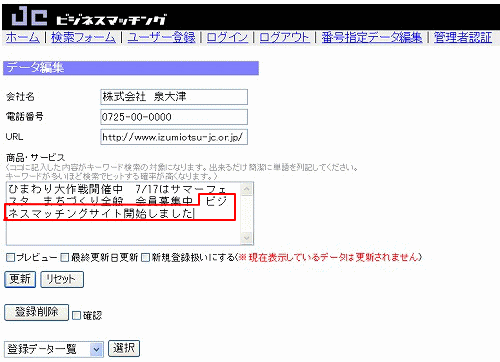Click the データ編集 heading text
The width and height of the screenshot is (500, 362).
(35, 68)
